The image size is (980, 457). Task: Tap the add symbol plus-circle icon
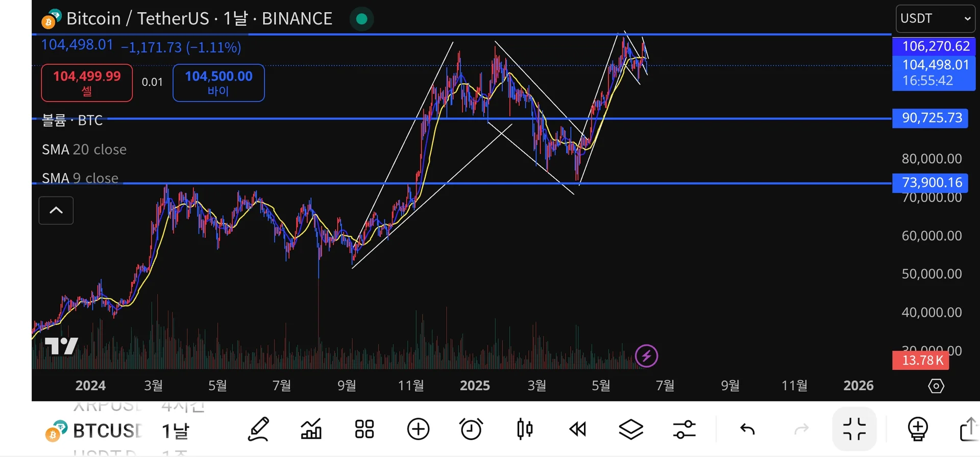coord(418,429)
